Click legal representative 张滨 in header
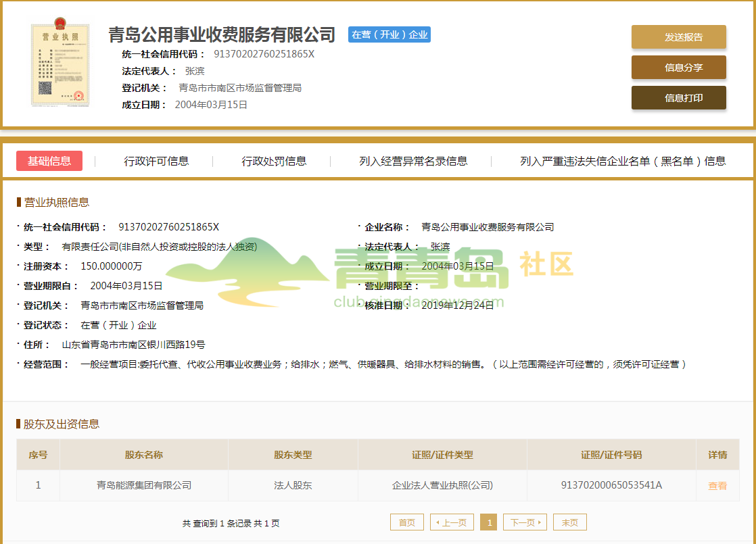756x544 pixels. [195, 71]
